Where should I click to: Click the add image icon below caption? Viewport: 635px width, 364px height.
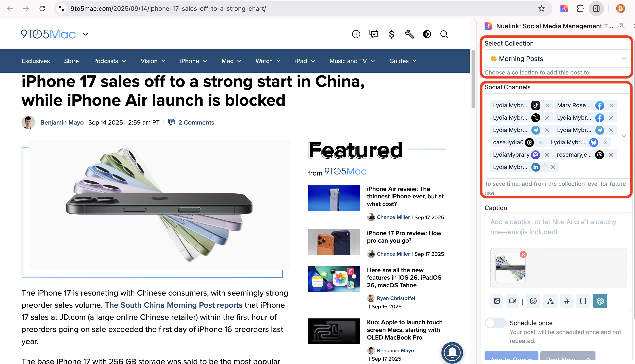click(497, 301)
